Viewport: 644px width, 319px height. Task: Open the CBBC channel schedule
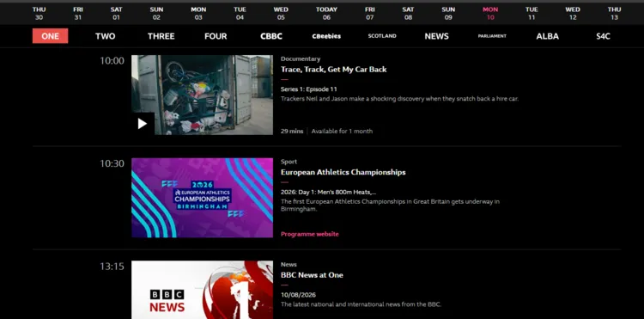[x=271, y=36]
